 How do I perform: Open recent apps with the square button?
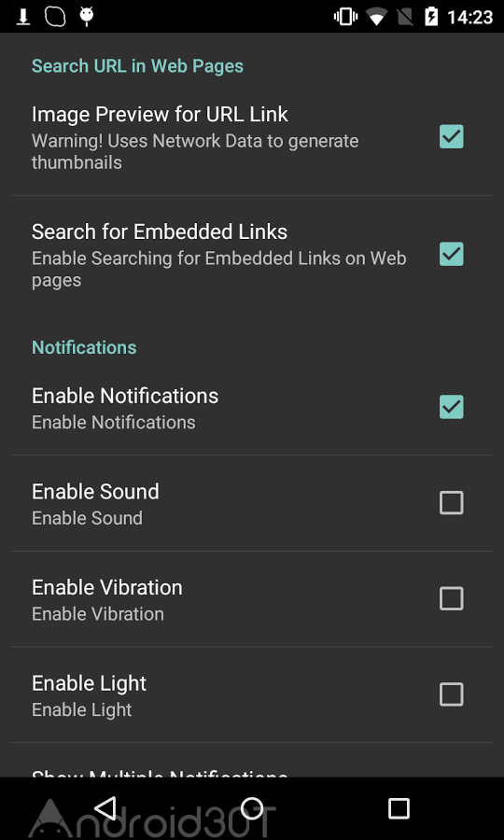(399, 808)
